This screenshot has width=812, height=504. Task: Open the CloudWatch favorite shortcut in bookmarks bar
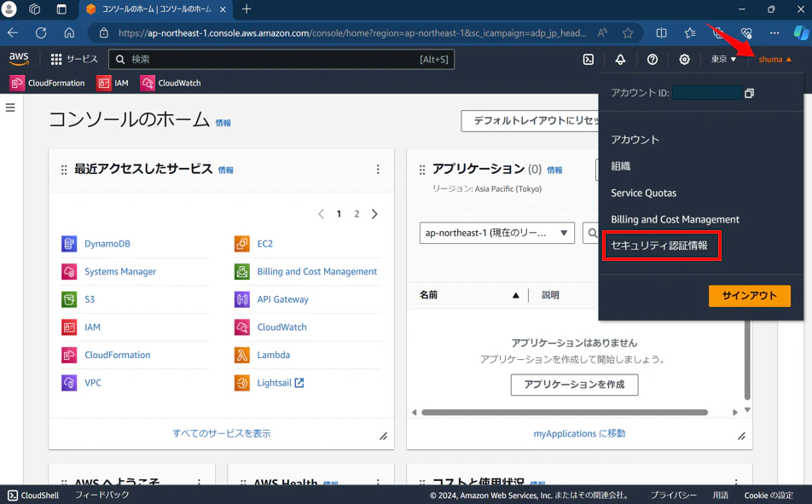(171, 83)
